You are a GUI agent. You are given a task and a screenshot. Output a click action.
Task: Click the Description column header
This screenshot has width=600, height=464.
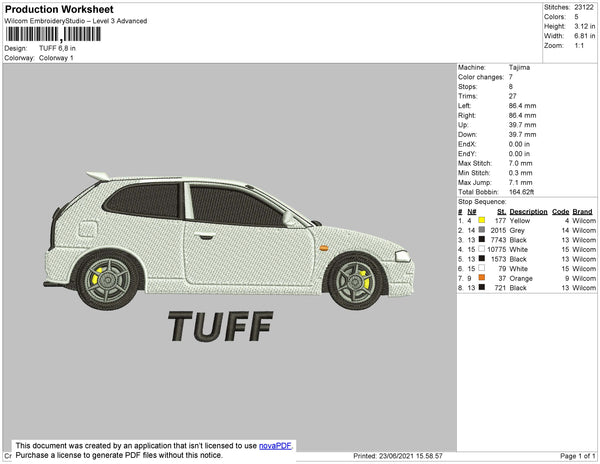tap(527, 212)
